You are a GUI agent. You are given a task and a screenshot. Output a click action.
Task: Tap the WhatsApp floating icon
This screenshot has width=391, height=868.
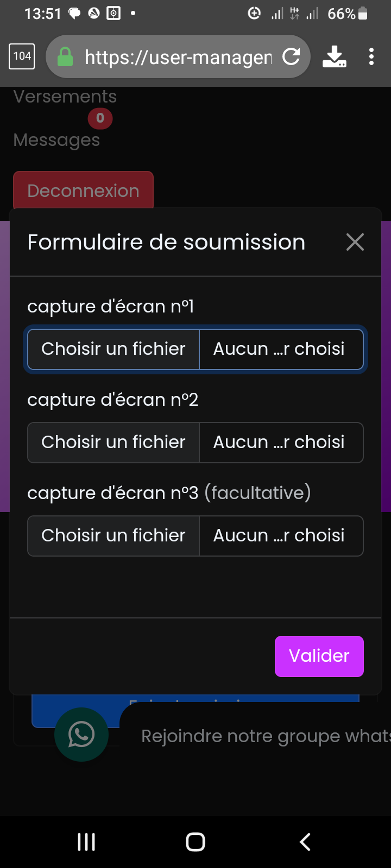coord(81,735)
